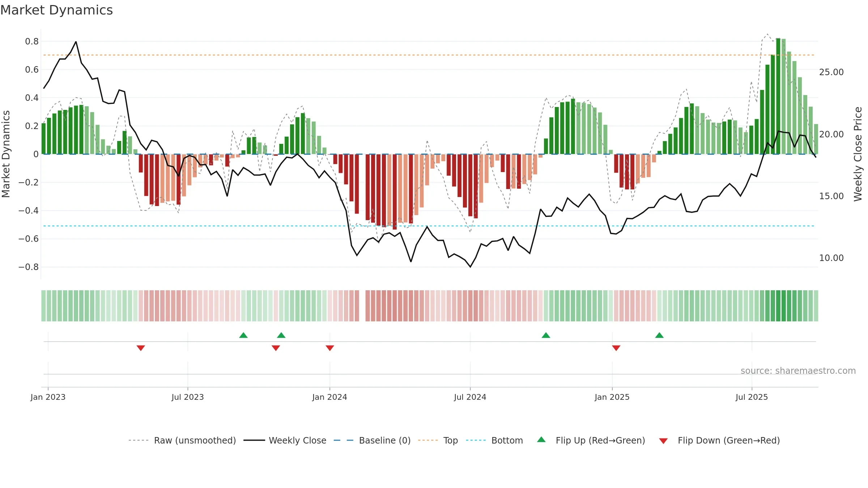This screenshot has height=488, width=868.
Task: Click the 15.00 right axis price label
Action: (831, 196)
